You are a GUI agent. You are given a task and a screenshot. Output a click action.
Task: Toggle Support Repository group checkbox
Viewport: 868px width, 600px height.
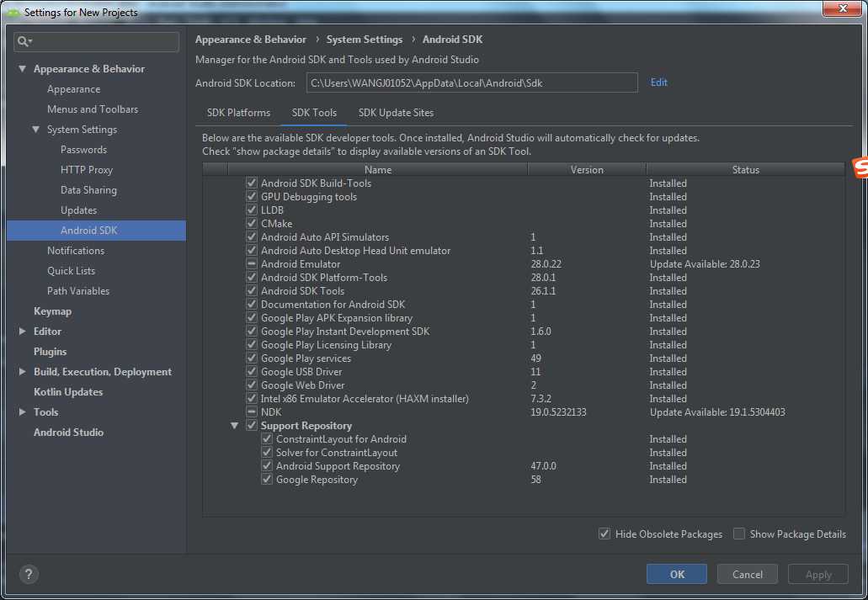pyautogui.click(x=252, y=425)
